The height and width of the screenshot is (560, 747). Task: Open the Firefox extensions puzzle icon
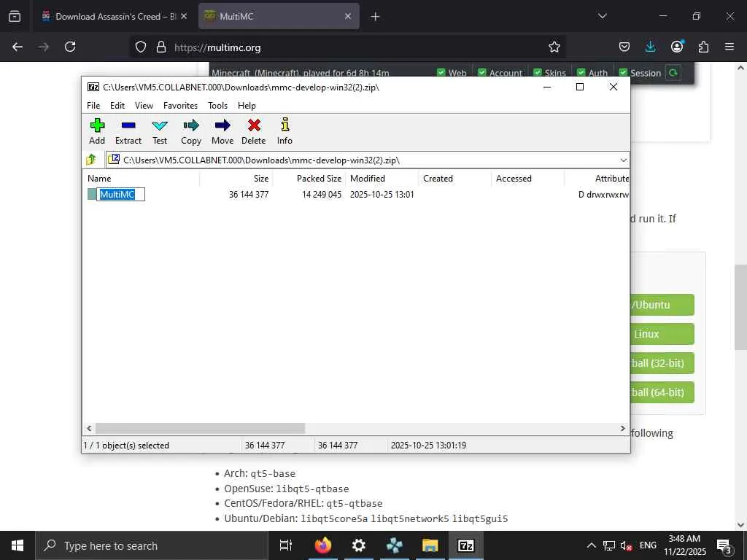[x=703, y=47]
